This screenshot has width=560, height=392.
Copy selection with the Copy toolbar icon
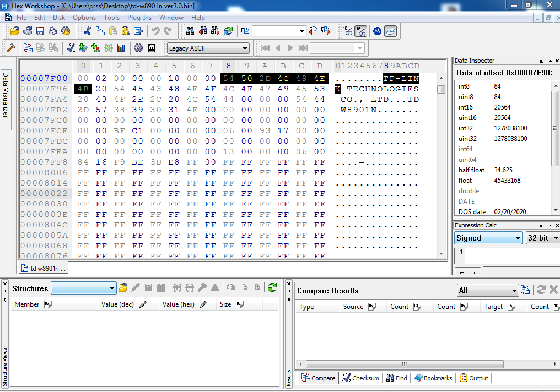(x=100, y=31)
